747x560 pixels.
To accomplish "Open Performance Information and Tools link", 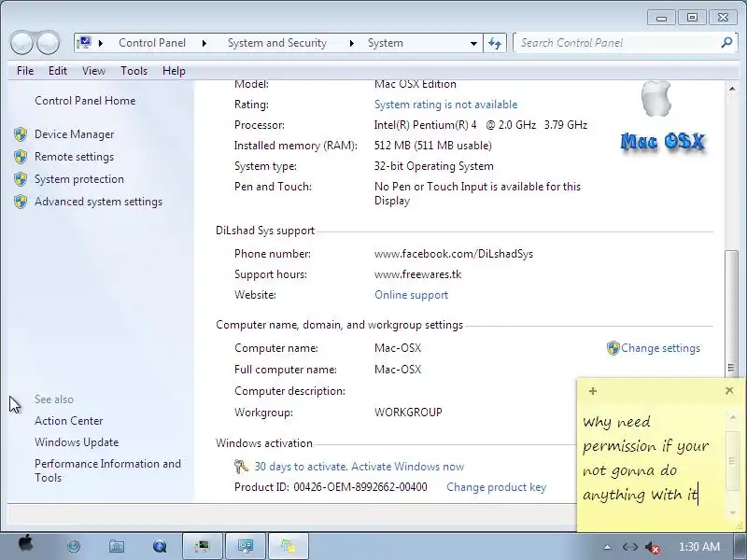I will (107, 470).
